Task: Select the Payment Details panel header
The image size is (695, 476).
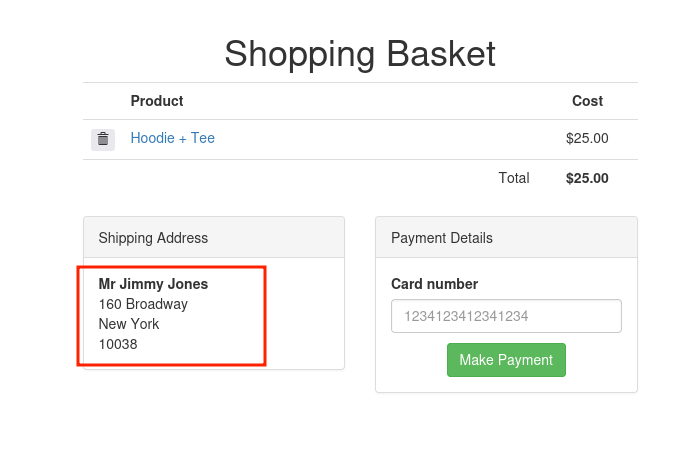Action: (506, 238)
